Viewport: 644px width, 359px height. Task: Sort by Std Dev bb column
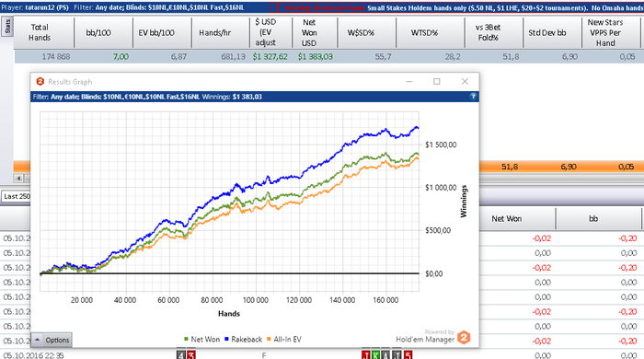[552, 32]
